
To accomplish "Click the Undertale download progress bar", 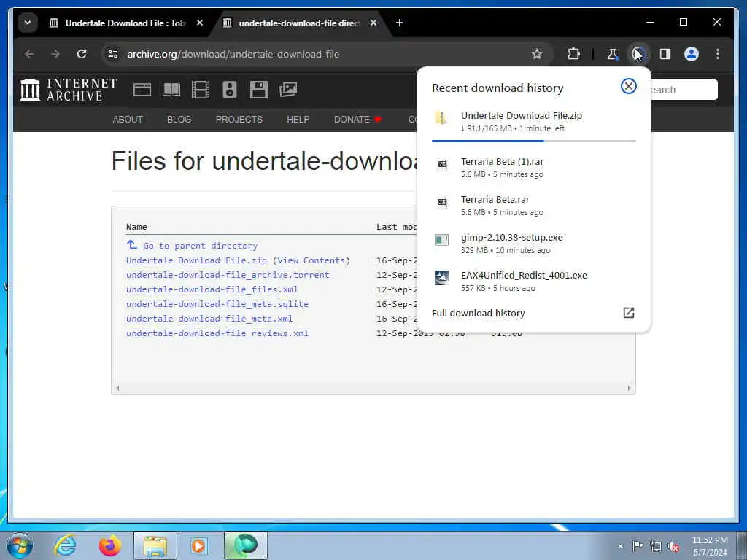I will click(x=533, y=141).
